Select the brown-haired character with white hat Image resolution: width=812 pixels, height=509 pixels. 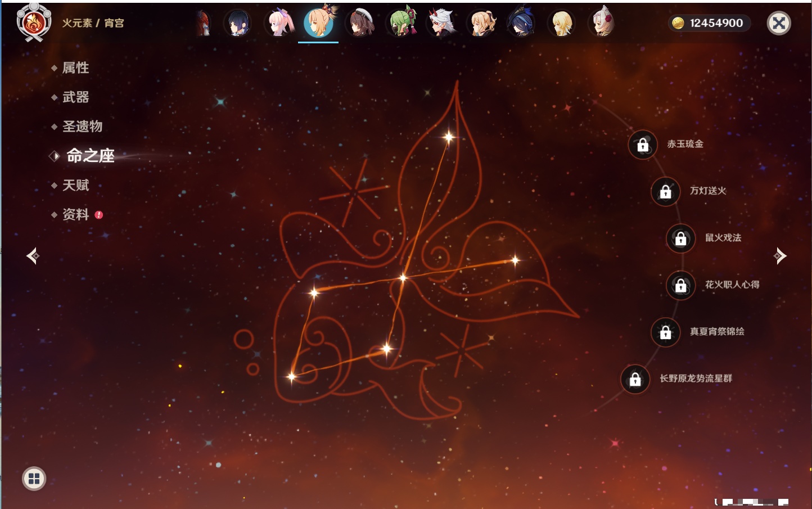(359, 23)
